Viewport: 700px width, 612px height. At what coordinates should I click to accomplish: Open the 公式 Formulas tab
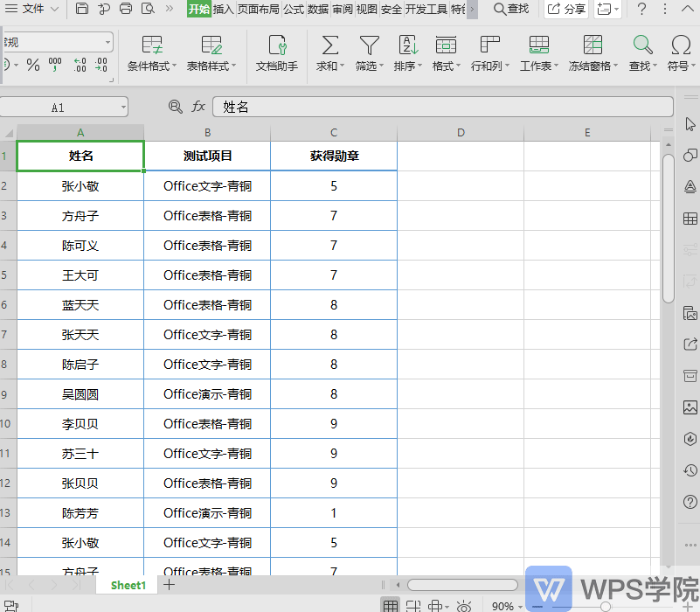point(294,9)
